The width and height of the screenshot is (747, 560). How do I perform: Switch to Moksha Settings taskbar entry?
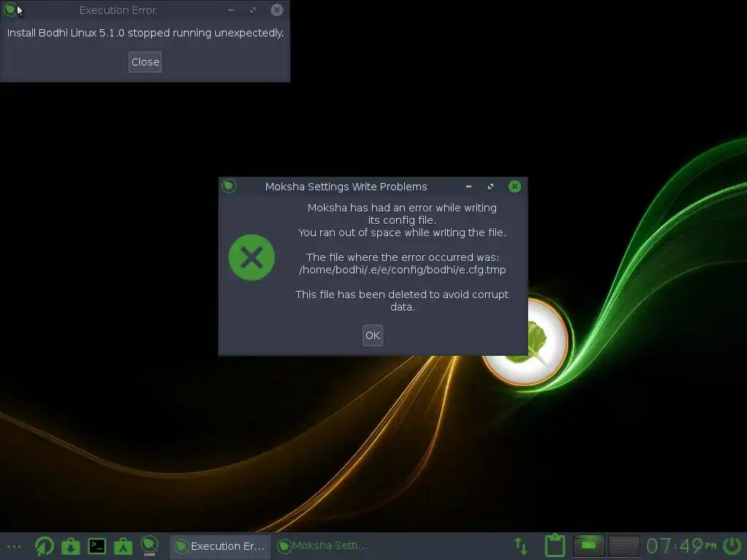pyautogui.click(x=322, y=545)
